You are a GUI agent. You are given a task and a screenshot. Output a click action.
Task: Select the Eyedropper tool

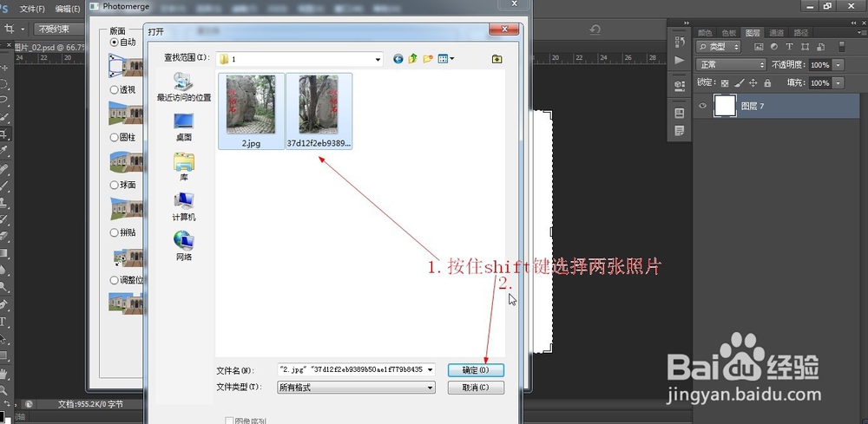(4, 150)
